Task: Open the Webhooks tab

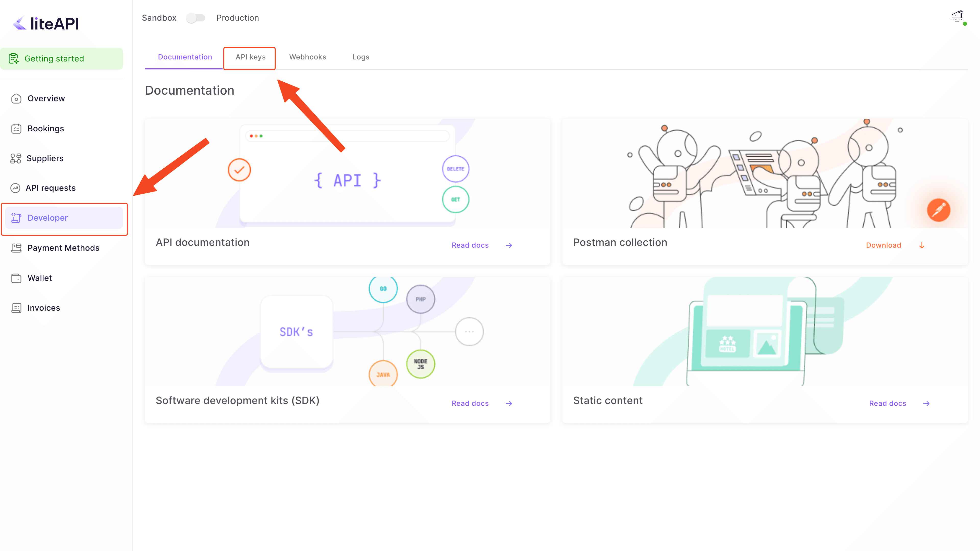Action: [307, 57]
